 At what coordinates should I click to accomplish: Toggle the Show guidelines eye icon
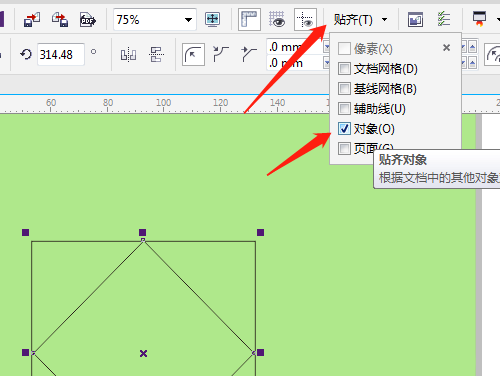click(305, 20)
